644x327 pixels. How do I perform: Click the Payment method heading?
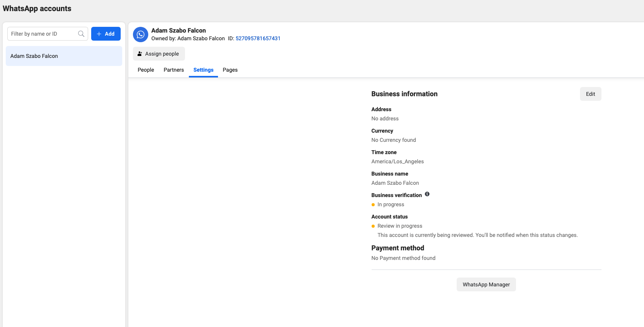pos(398,248)
